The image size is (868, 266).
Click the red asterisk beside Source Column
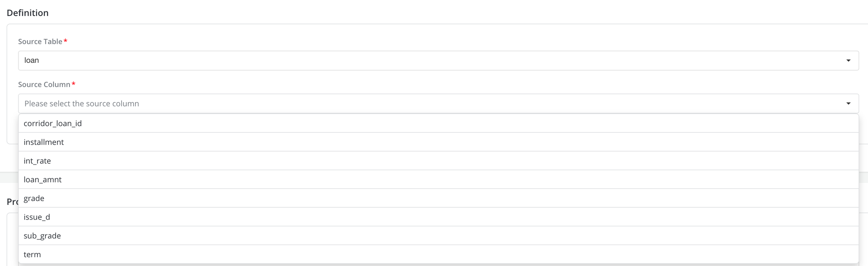74,84
